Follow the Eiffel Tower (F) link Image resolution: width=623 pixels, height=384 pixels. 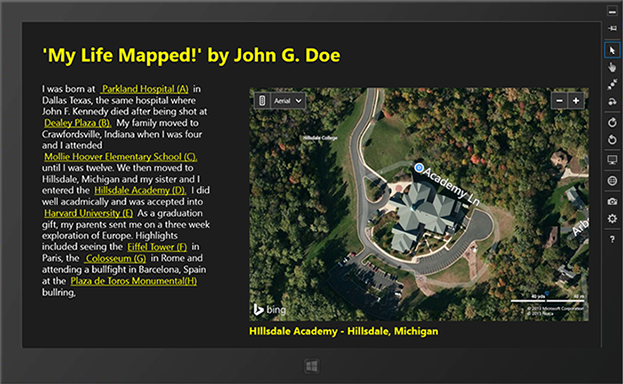pos(157,247)
